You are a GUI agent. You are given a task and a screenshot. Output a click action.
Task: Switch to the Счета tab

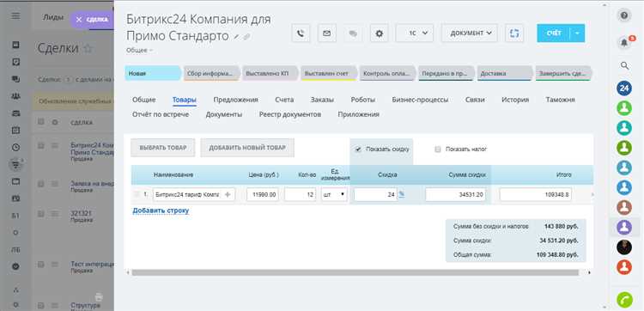coord(284,100)
